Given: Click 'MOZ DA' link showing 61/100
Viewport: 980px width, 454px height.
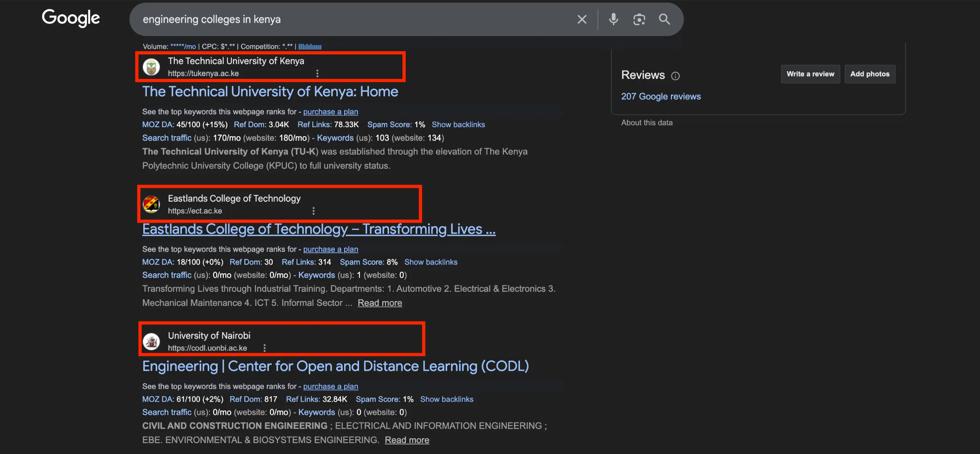Looking at the screenshot, I should [158, 399].
